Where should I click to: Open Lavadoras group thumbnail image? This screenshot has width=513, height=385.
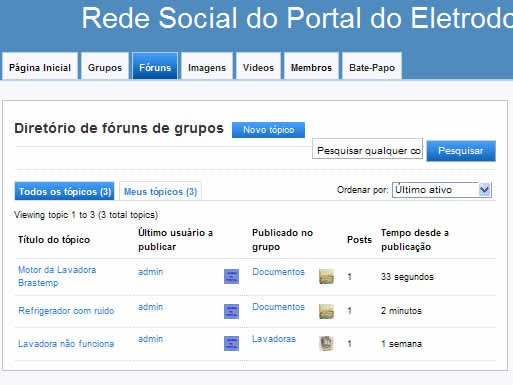pos(326,343)
